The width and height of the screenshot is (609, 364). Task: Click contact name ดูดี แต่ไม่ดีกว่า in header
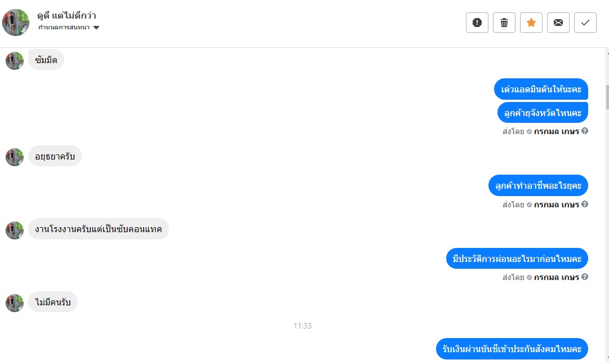tap(67, 16)
